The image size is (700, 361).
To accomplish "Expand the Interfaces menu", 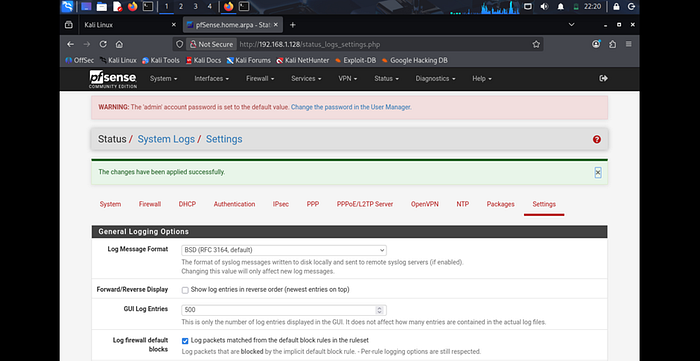I will point(212,79).
